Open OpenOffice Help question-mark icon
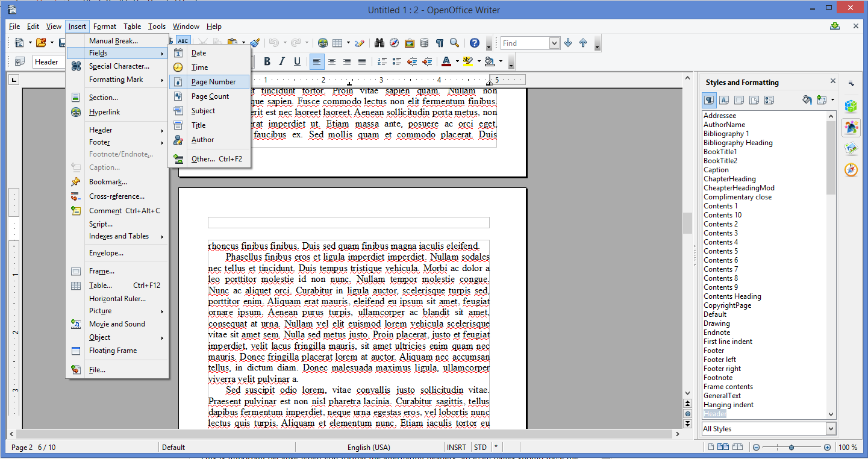The image size is (868, 459). coord(475,43)
